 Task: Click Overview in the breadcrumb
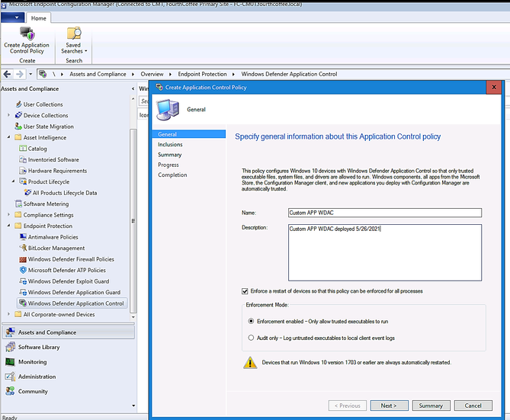pyautogui.click(x=152, y=74)
